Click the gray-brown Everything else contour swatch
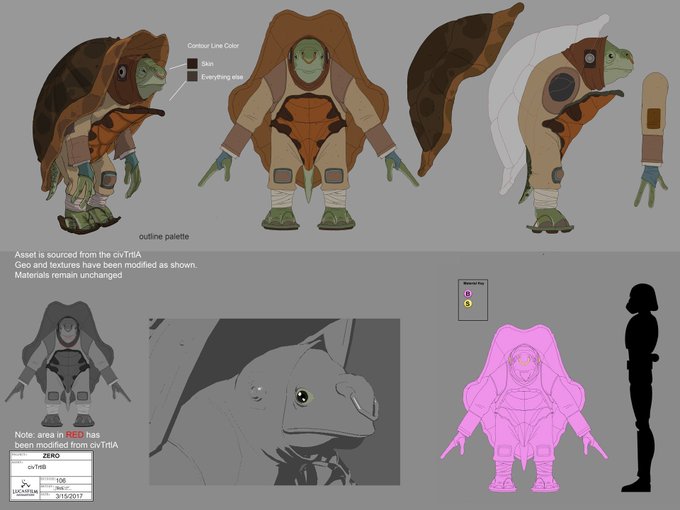The image size is (680, 510). tap(193, 76)
